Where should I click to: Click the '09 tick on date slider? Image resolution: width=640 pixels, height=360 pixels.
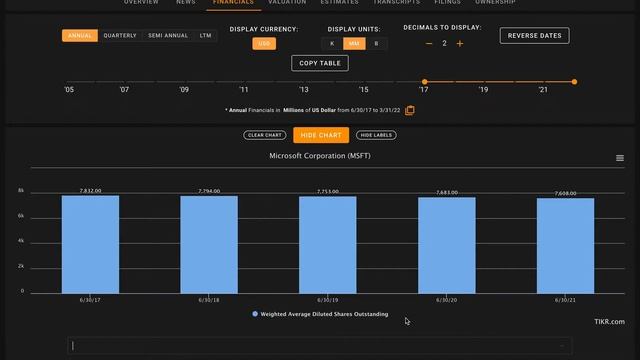(184, 89)
